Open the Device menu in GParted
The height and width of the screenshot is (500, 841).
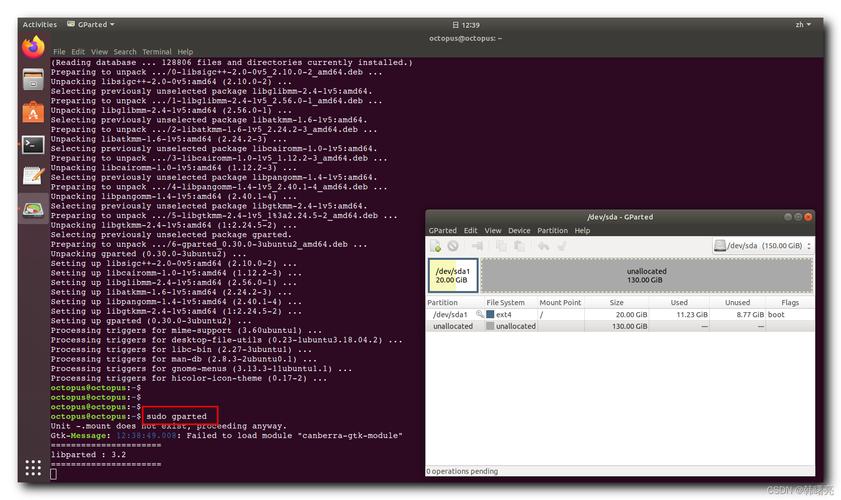519,230
